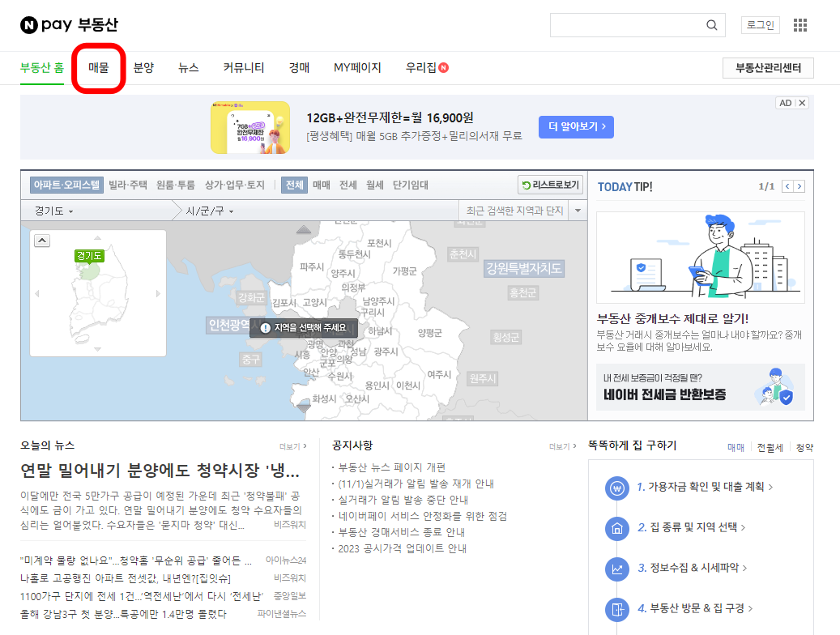The width and height of the screenshot is (840, 635).
Task: Go to next TODAY TIP
Action: click(x=799, y=186)
